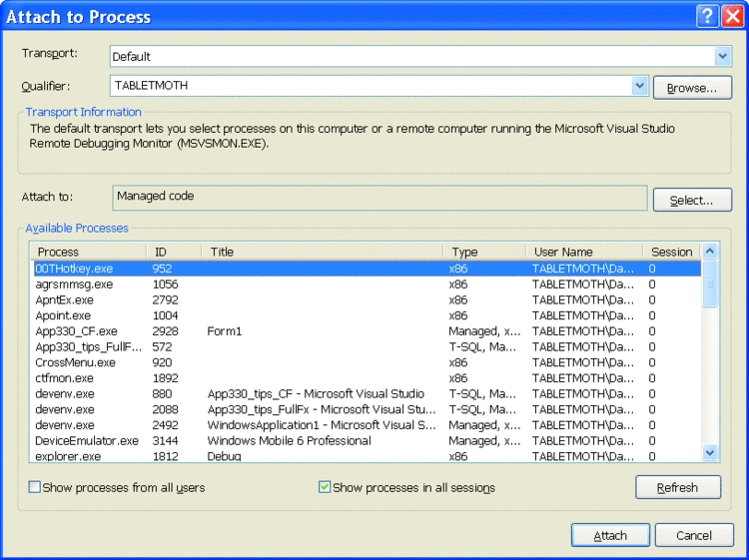Click the App330_tips_CF - Microsoft Visual Studio title
The image size is (749, 560).
click(x=316, y=394)
